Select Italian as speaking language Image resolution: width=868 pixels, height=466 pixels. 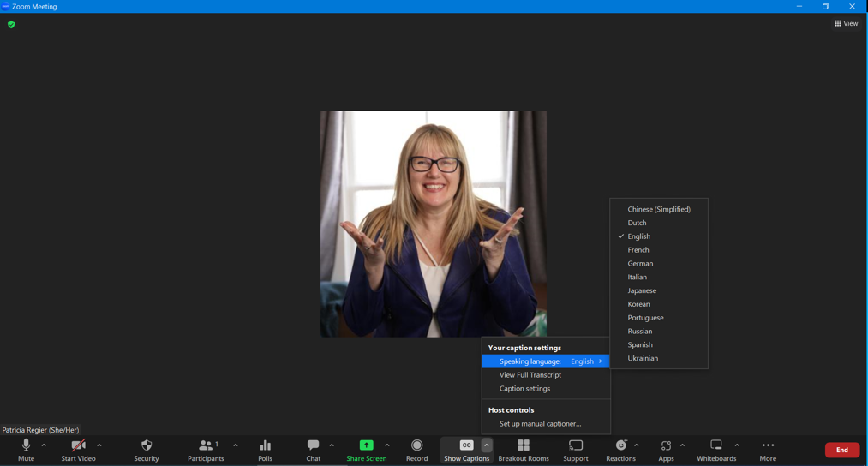659,277
